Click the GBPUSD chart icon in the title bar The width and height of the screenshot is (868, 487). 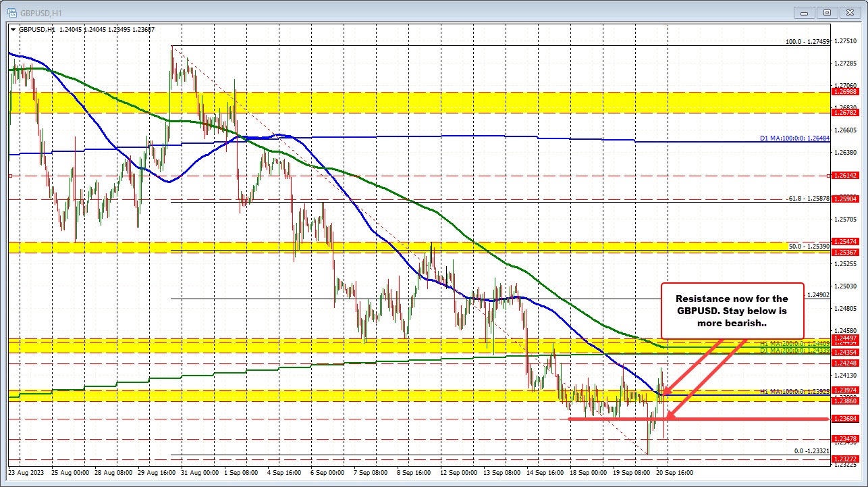(11, 11)
